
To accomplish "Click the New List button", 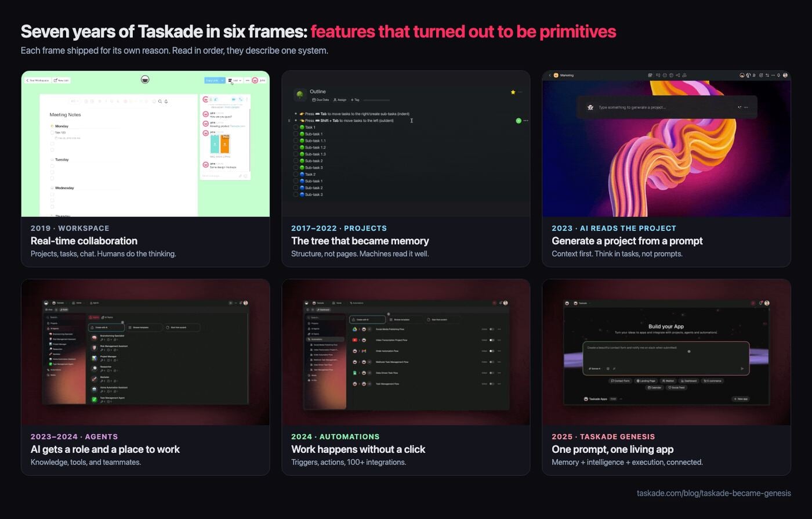I will click(x=61, y=80).
